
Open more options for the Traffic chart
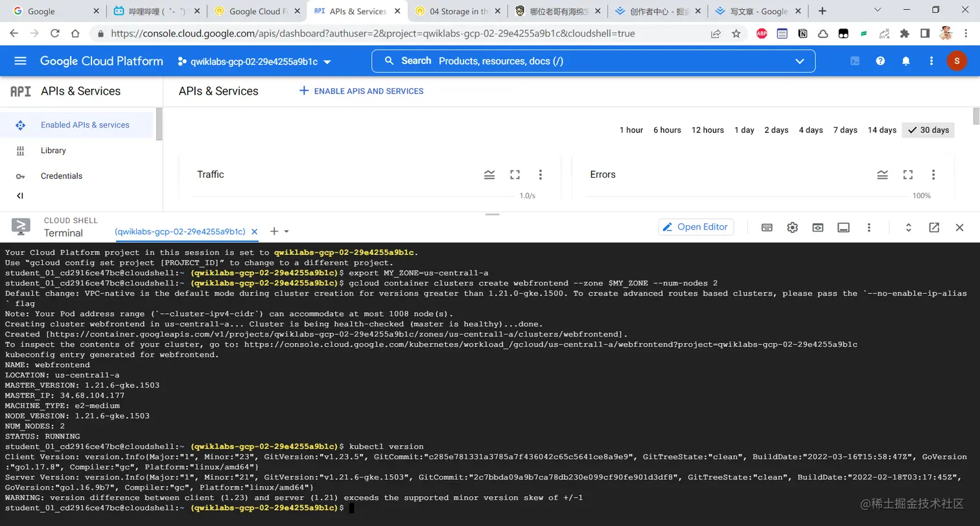tap(541, 174)
